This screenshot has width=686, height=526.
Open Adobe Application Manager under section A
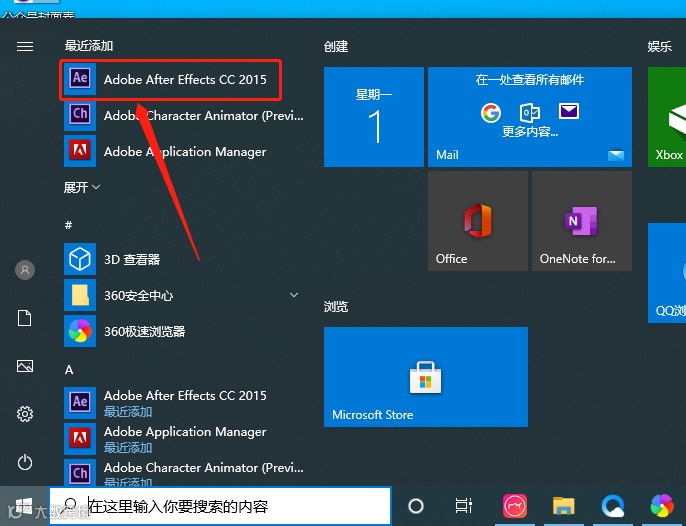pos(184,438)
